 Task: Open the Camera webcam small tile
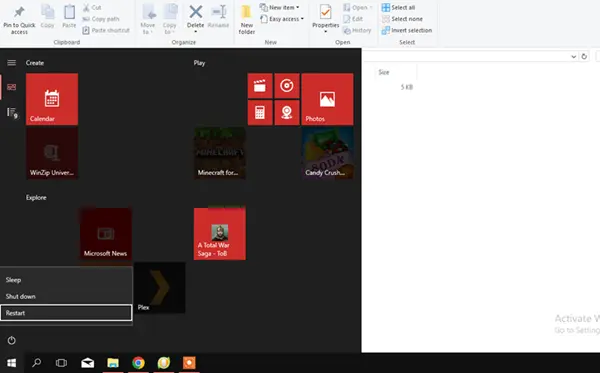coord(287,112)
